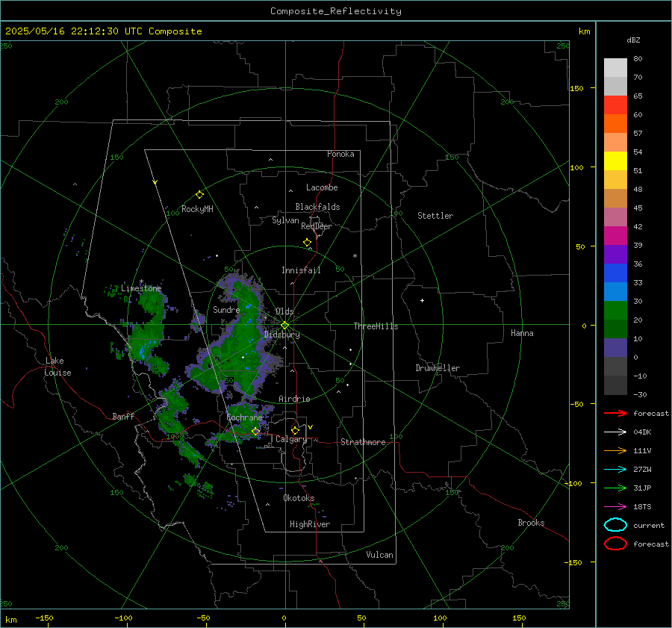Viewport: 672px width, 628px height.
Task: Click the Stettler city label
Action: (x=435, y=216)
